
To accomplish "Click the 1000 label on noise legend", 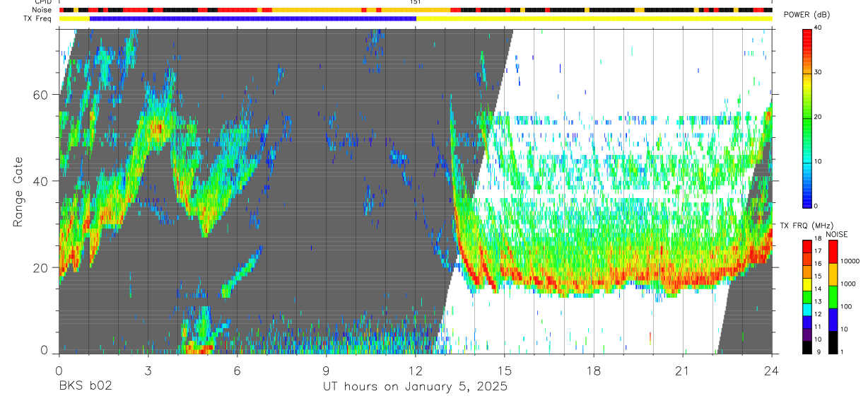I will coord(848,284).
